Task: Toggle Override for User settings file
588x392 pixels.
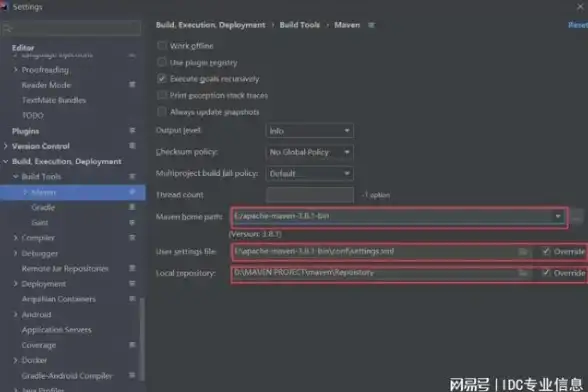Action: pyautogui.click(x=546, y=251)
